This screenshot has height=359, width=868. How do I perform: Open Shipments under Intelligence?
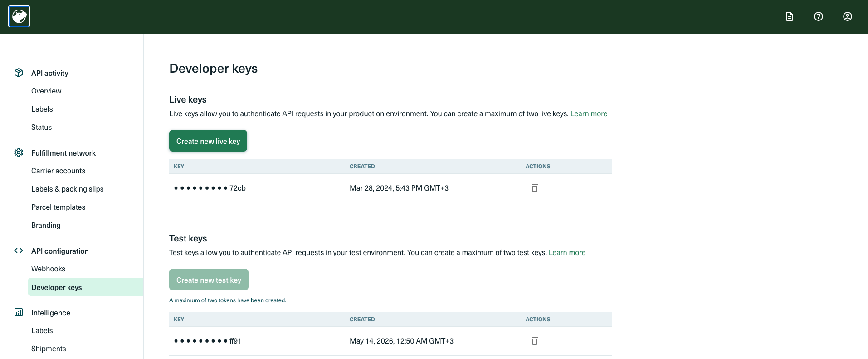pyautogui.click(x=49, y=349)
